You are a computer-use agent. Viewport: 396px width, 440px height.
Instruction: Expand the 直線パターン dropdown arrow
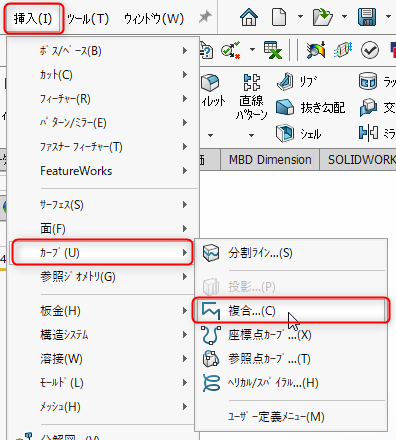[252, 135]
